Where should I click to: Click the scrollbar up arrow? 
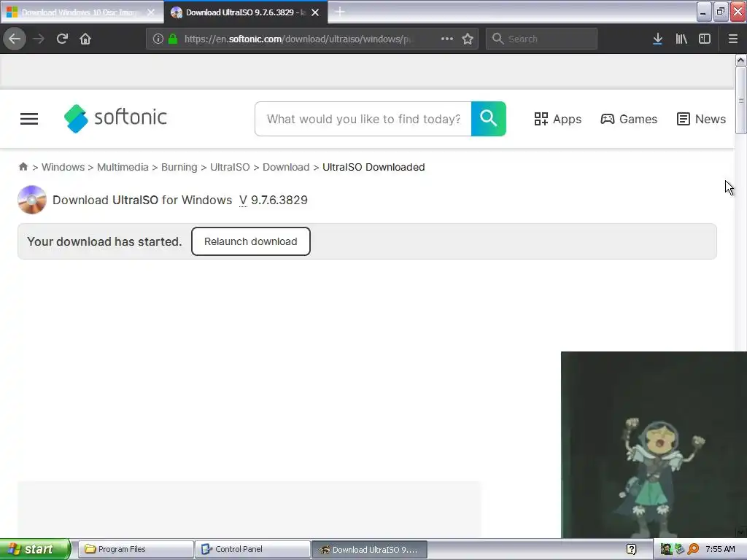coord(740,60)
